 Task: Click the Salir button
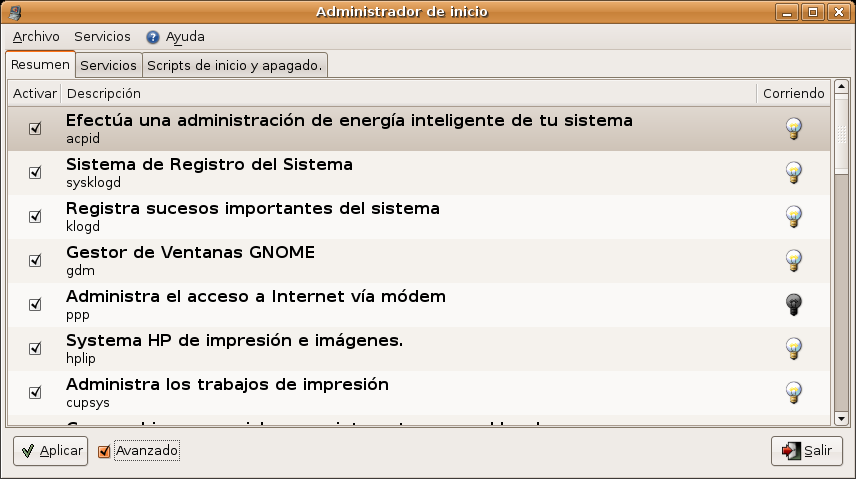pyautogui.click(x=807, y=451)
